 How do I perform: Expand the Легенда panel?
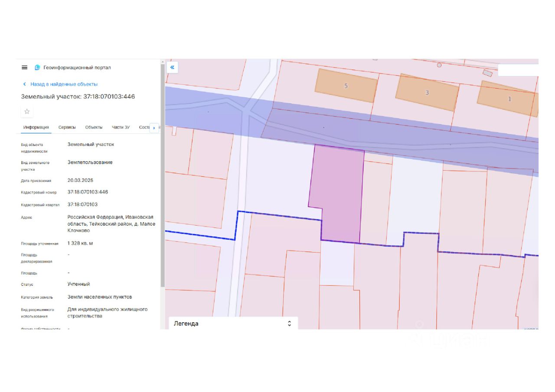(x=289, y=324)
